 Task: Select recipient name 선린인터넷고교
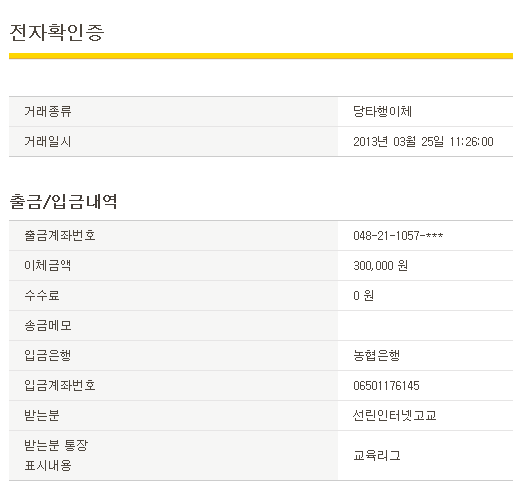tap(395, 415)
